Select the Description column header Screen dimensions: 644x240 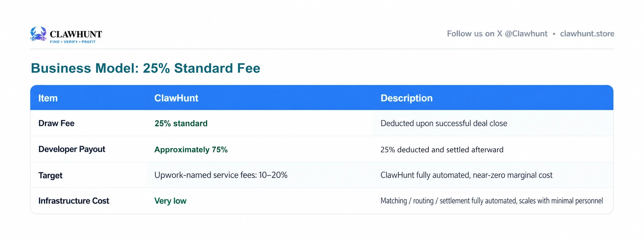pos(407,98)
